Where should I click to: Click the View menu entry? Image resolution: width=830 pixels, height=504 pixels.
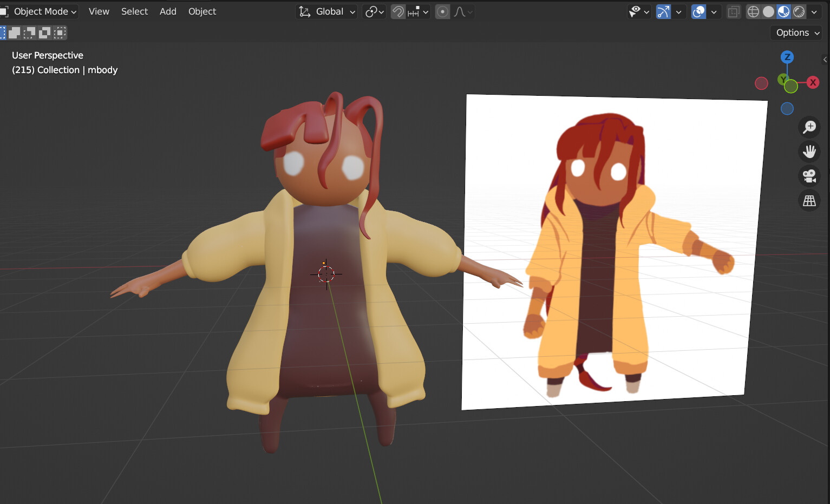[x=99, y=11]
